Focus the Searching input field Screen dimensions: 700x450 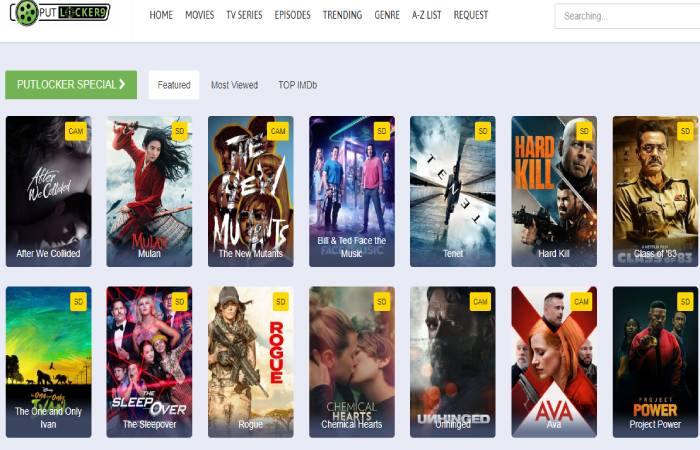point(627,16)
